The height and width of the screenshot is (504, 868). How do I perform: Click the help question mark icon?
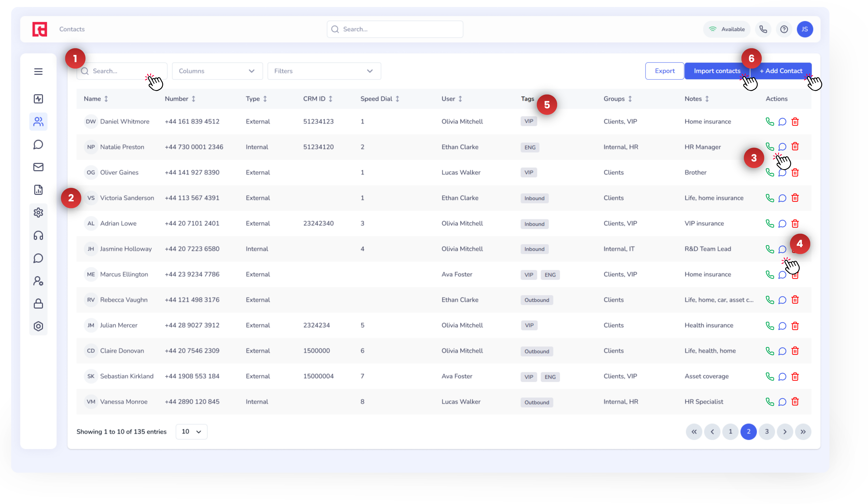click(784, 29)
